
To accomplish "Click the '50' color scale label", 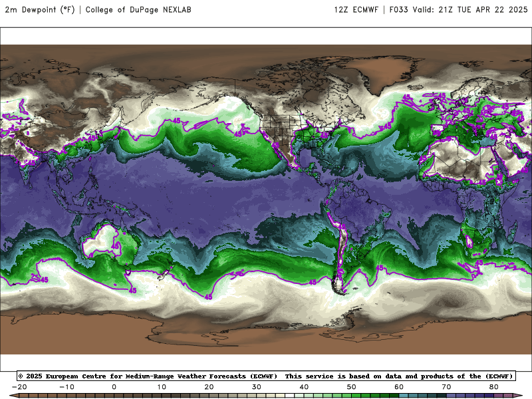I will [352, 387].
